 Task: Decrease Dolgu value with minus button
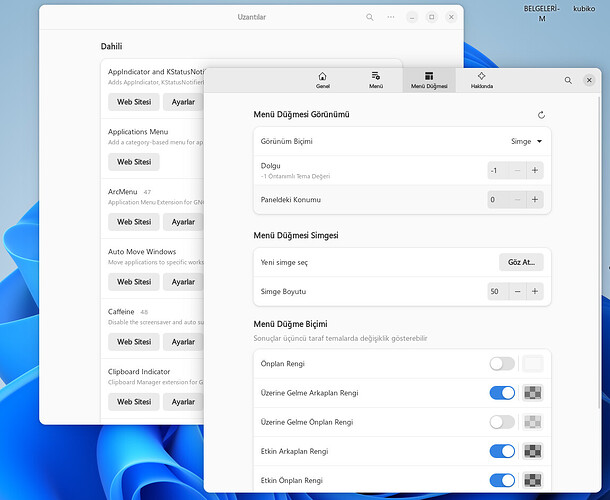pos(517,170)
